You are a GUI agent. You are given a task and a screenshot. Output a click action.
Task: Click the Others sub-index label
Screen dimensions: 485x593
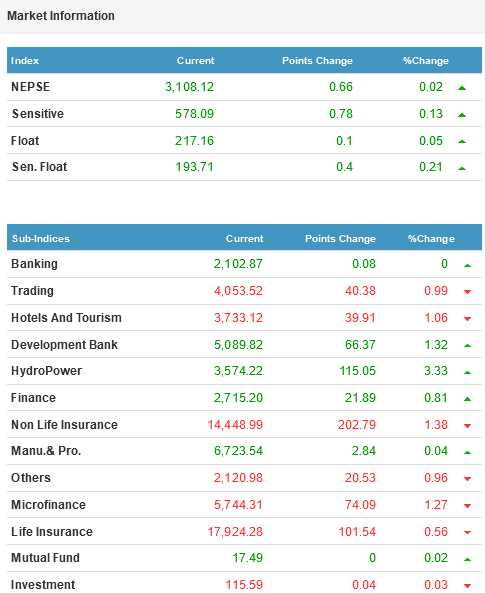tap(31, 478)
